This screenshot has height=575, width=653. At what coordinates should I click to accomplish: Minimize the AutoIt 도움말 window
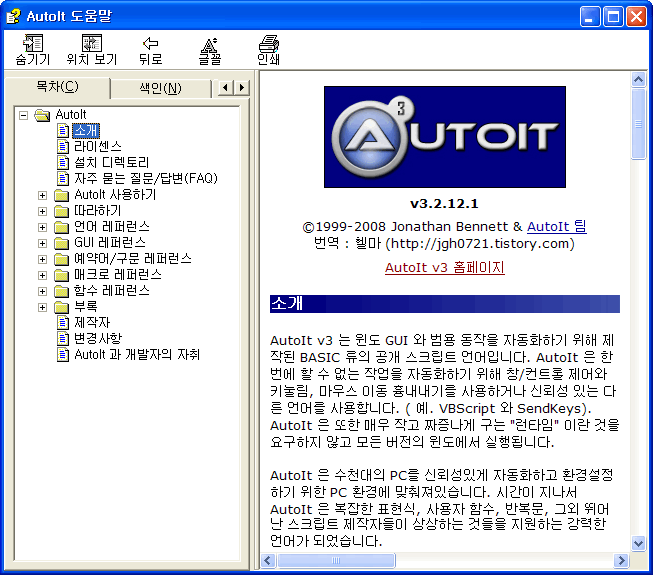tap(590, 16)
